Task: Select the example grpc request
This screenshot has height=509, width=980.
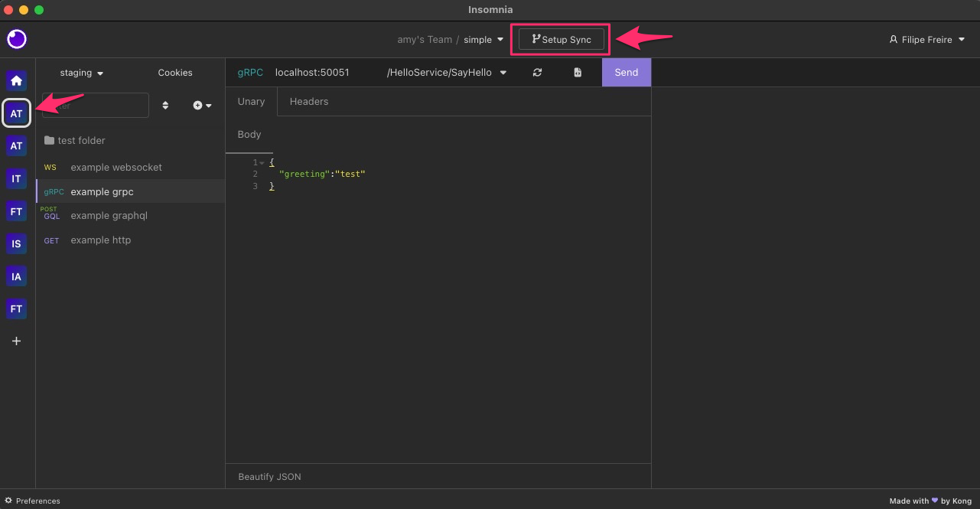Action: click(x=131, y=192)
